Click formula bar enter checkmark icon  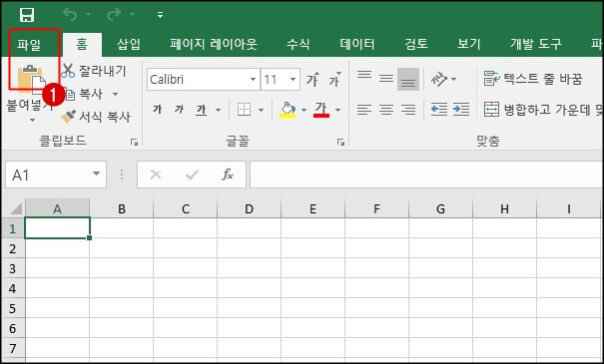click(192, 175)
